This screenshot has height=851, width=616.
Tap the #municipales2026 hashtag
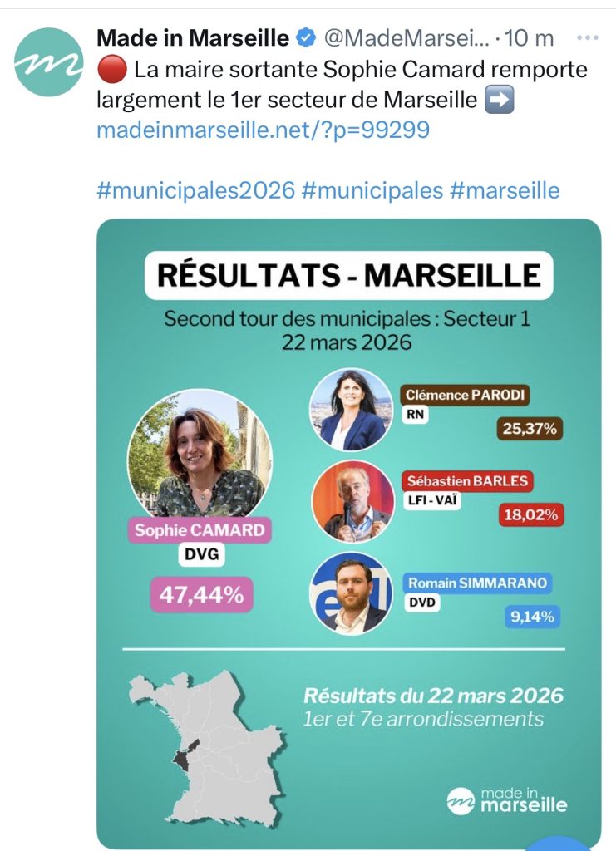pyautogui.click(x=196, y=190)
